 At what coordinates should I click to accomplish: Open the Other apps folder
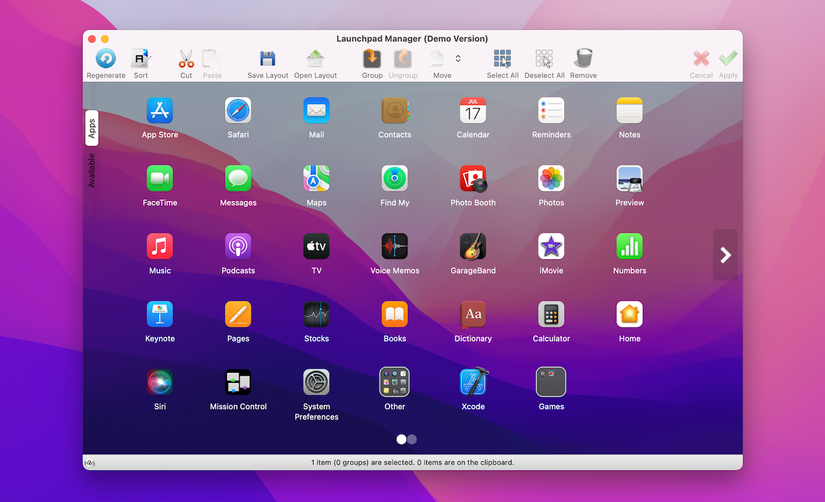(395, 382)
